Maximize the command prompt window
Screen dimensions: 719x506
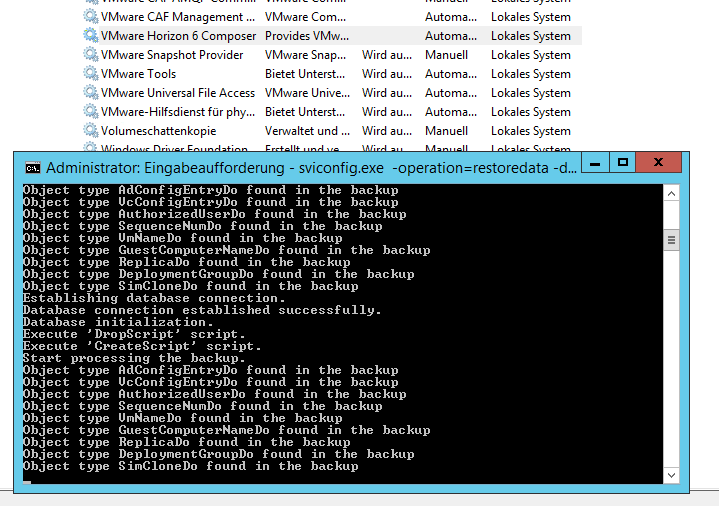pyautogui.click(x=623, y=162)
